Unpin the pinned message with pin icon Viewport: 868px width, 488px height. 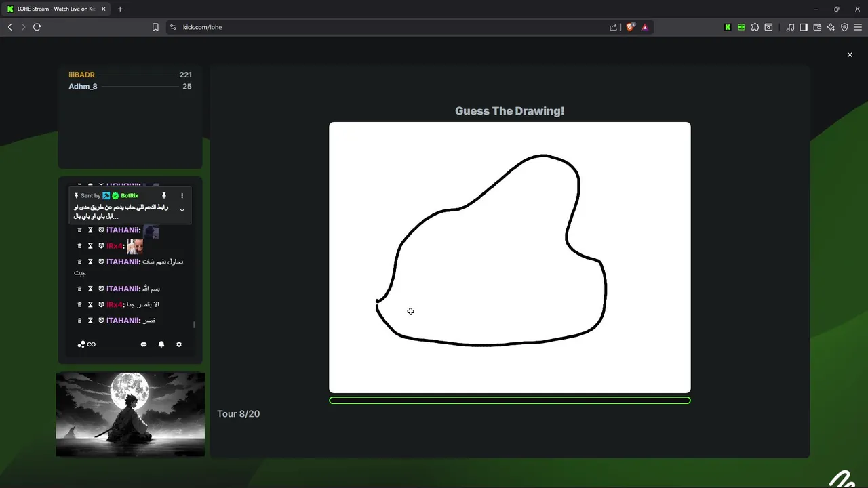tap(164, 196)
